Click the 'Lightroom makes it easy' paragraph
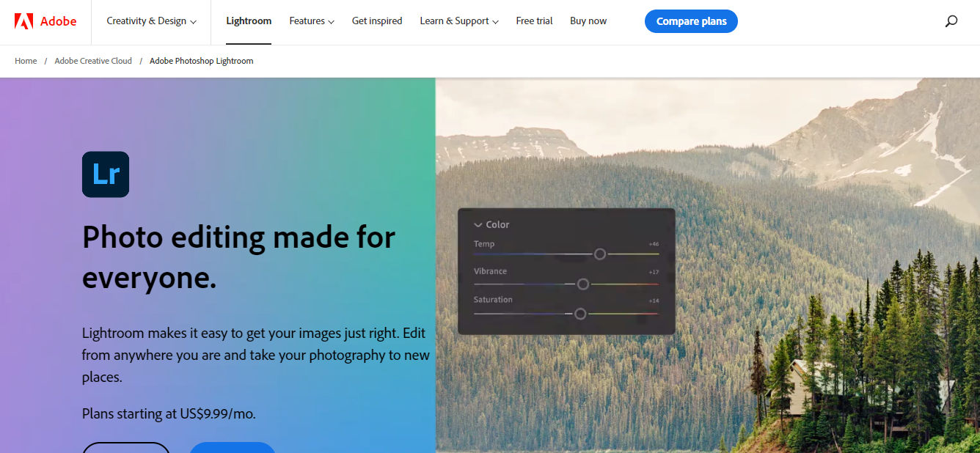 255,355
